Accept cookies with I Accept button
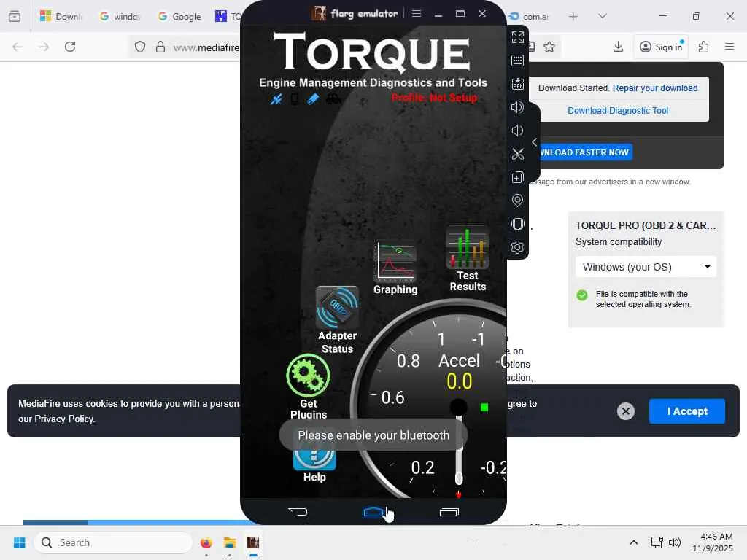Image resolution: width=747 pixels, height=560 pixels. [687, 411]
